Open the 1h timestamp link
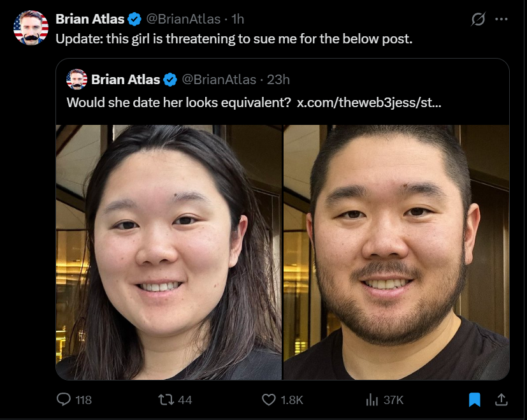The width and height of the screenshot is (527, 420). click(238, 19)
